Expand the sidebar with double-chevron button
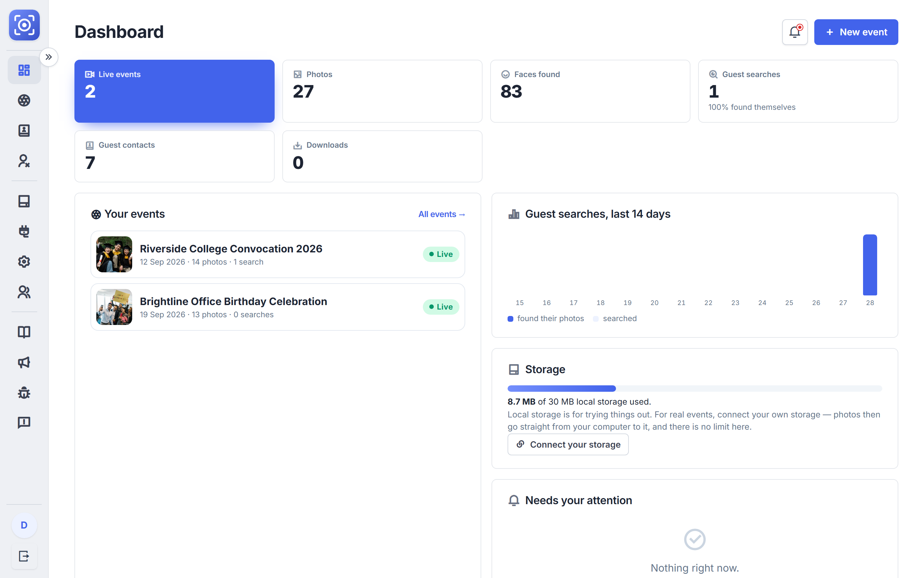924x578 pixels. pos(49,57)
